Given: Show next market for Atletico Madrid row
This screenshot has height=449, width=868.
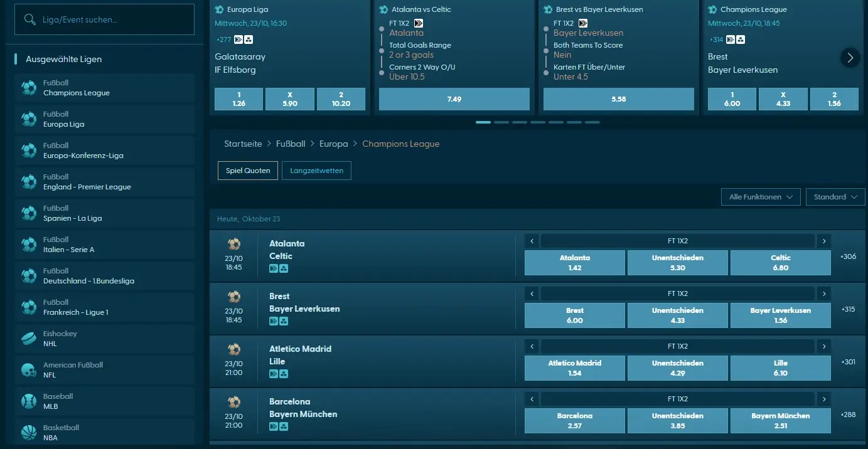Looking at the screenshot, I should point(824,346).
